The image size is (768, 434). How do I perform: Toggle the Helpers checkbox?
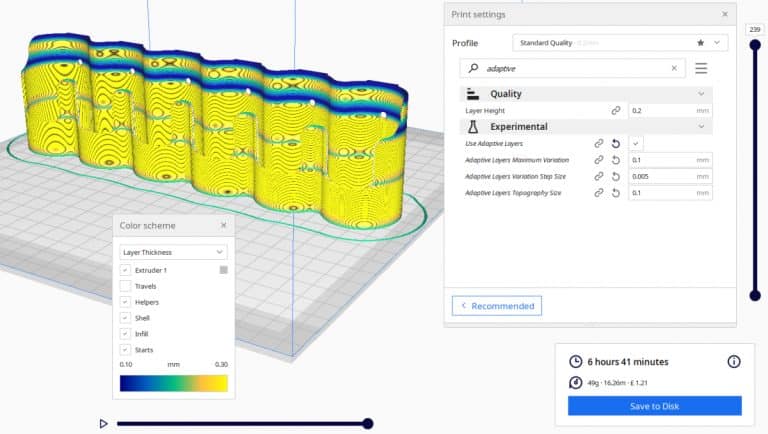(125, 302)
